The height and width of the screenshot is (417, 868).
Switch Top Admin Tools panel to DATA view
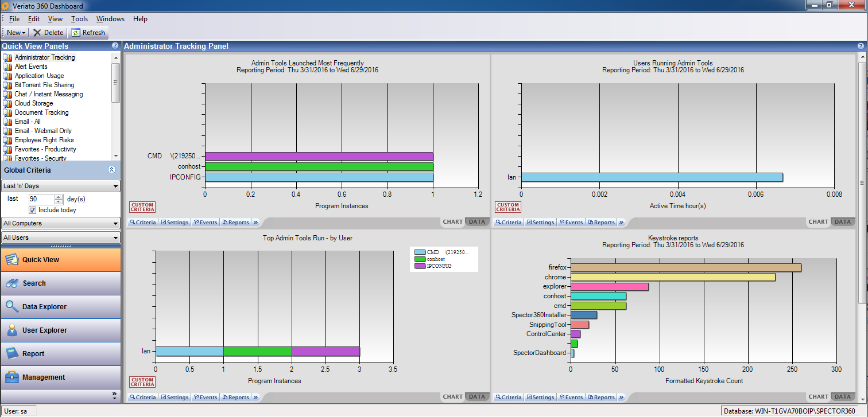(476, 397)
